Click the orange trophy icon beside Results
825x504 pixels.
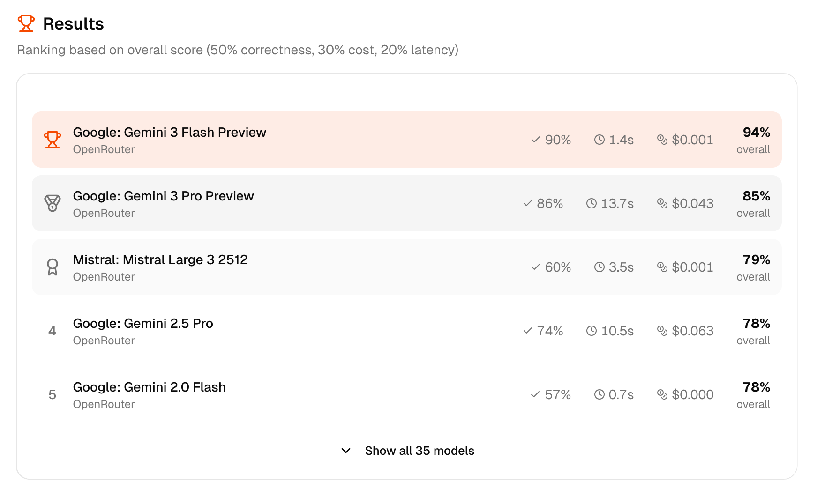pyautogui.click(x=26, y=23)
